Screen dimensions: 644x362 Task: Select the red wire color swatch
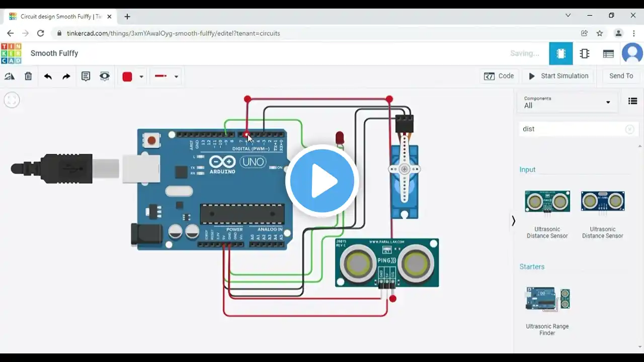click(127, 76)
